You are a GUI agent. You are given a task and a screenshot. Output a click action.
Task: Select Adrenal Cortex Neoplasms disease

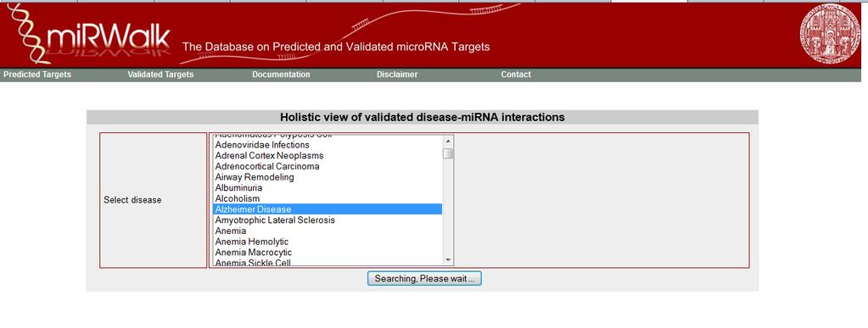point(328,155)
